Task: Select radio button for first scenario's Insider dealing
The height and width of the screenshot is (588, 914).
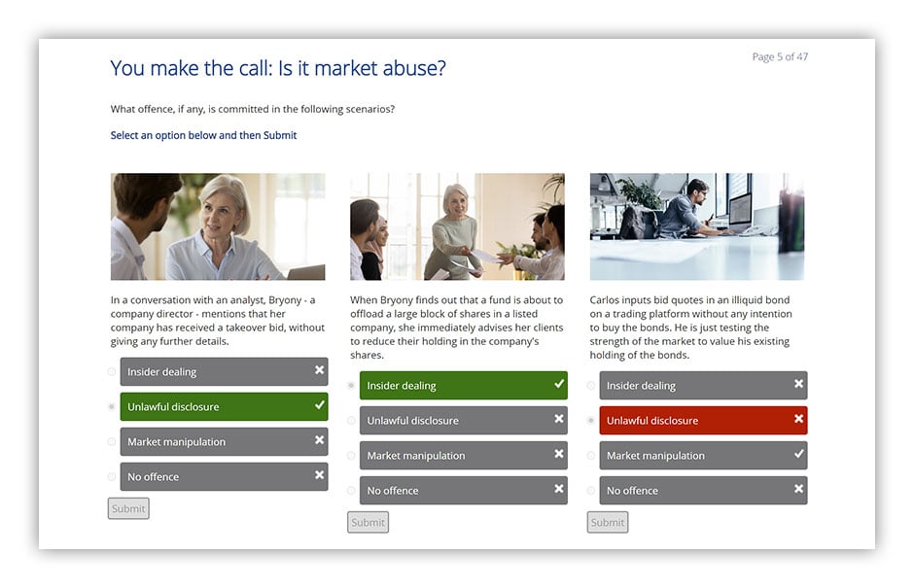Action: [x=112, y=372]
